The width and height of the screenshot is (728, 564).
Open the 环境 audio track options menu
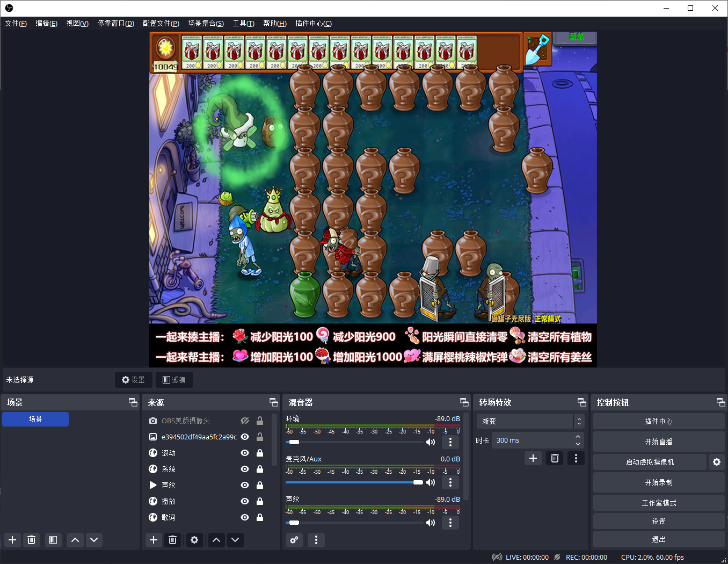pos(450,442)
